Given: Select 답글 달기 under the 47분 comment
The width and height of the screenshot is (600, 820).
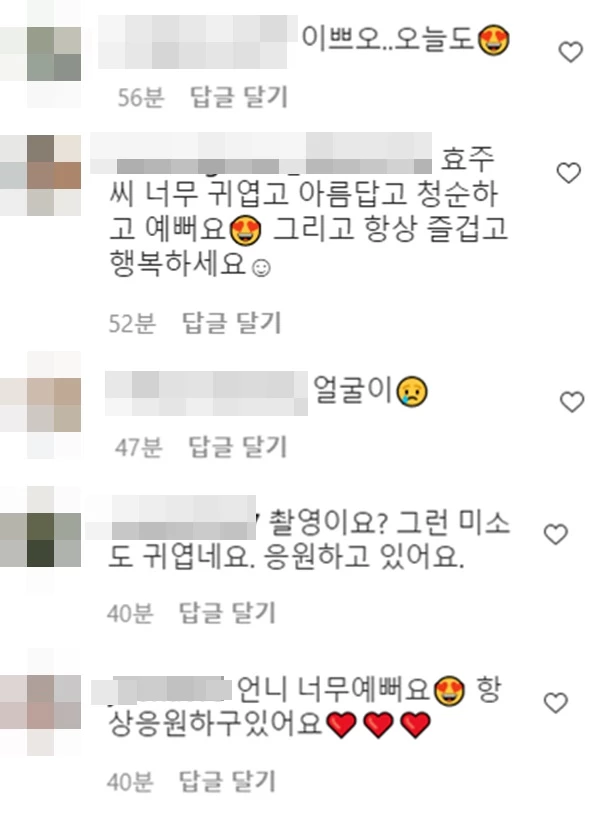Looking at the screenshot, I should (237, 447).
